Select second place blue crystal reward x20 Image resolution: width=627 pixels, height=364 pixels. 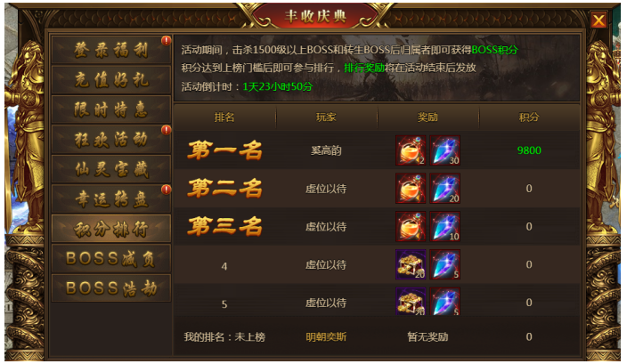[x=444, y=188]
